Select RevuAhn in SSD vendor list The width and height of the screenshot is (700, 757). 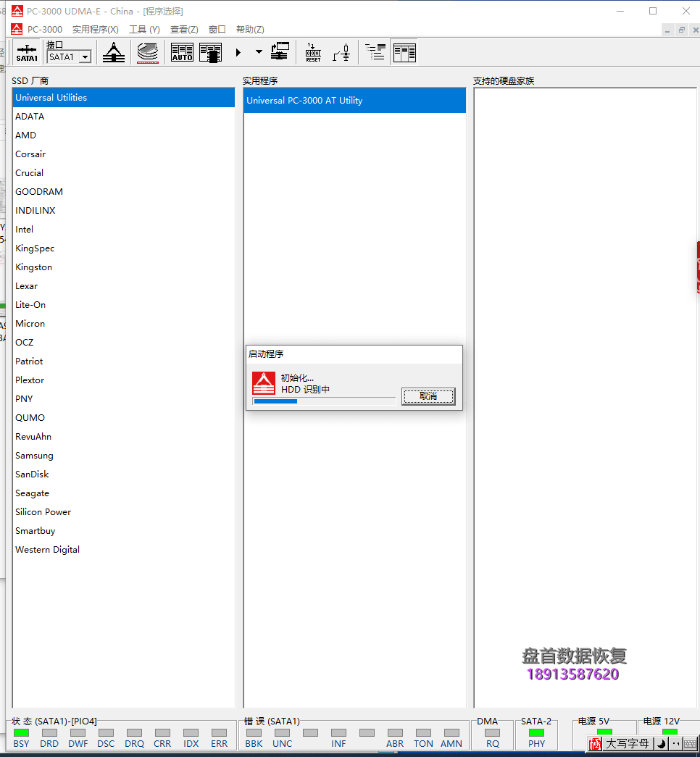(x=124, y=436)
